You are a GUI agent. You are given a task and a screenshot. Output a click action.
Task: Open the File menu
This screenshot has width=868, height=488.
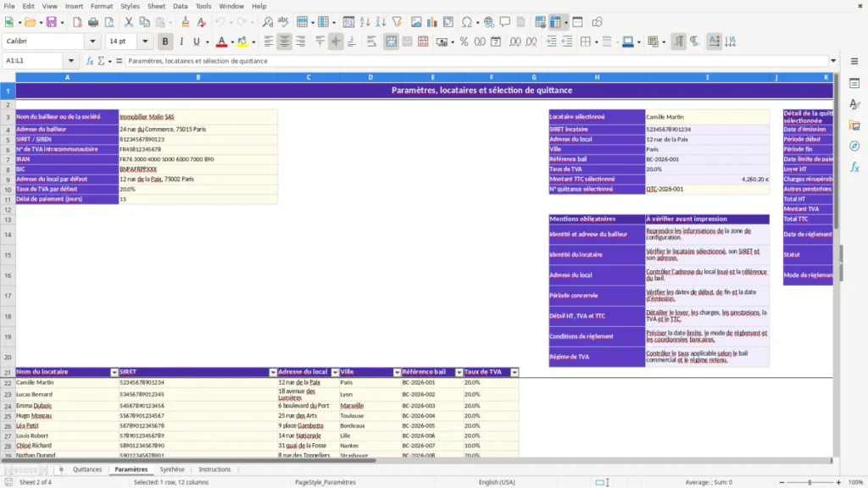tap(9, 6)
